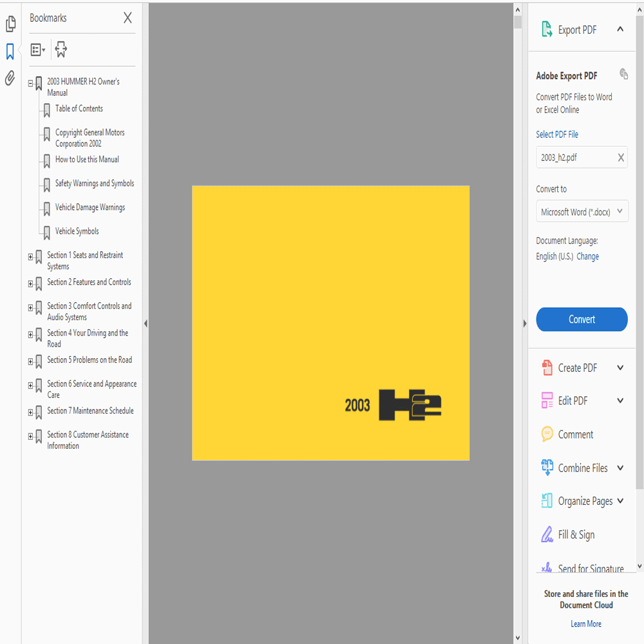This screenshot has width=644, height=644.
Task: Open the Attachments paperclip icon
Action: tap(10, 78)
